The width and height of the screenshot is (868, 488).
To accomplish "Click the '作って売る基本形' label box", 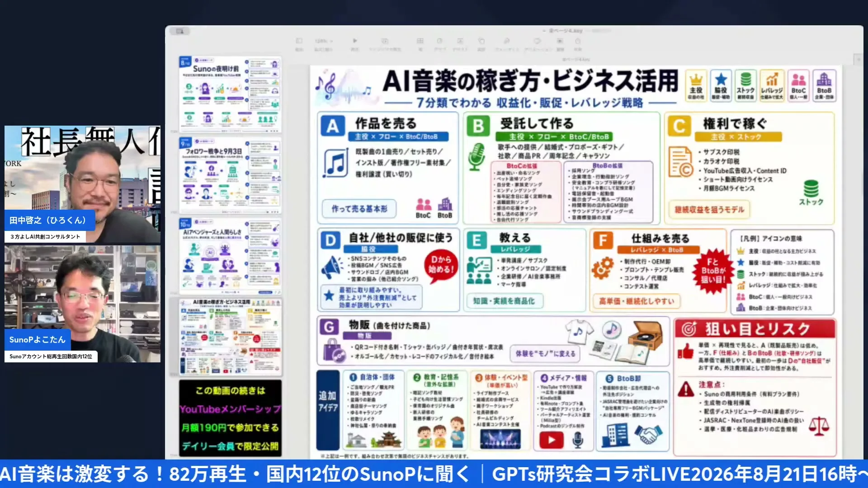I will click(x=359, y=209).
